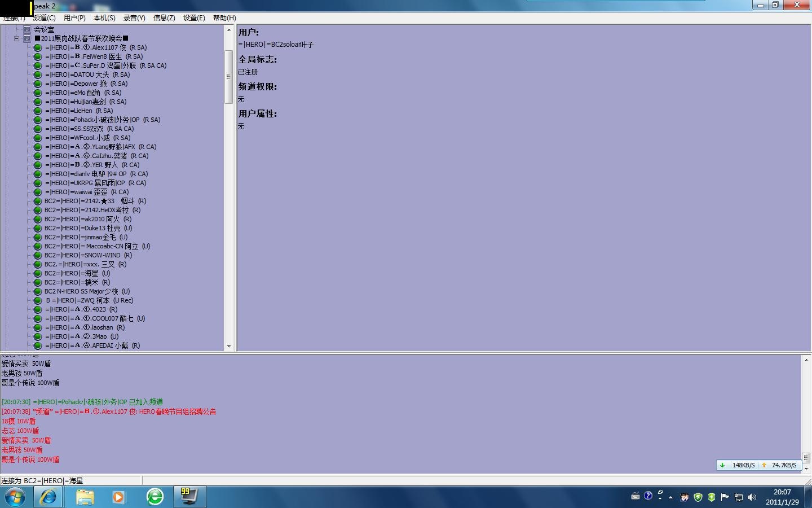Click green status light of LieHen
The width and height of the screenshot is (812, 508).
pos(38,111)
